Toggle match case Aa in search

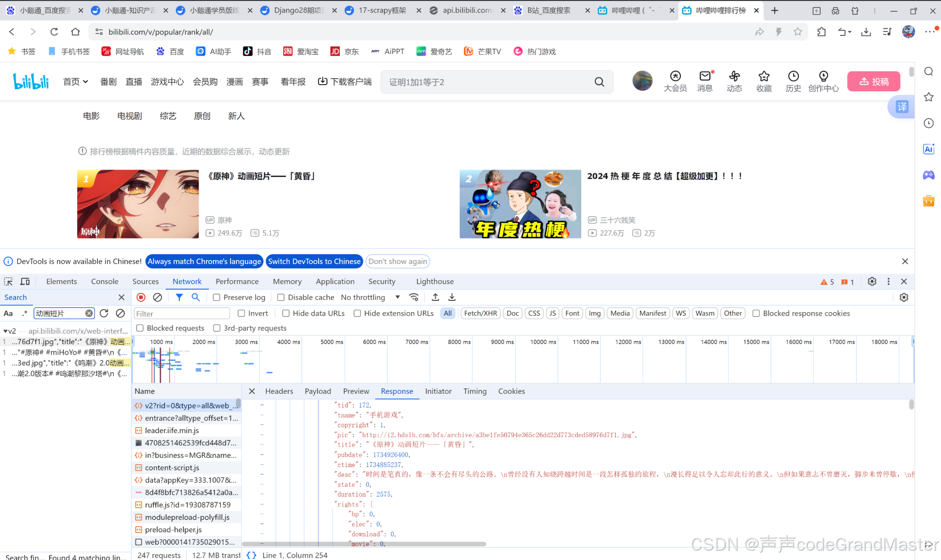(x=8, y=313)
